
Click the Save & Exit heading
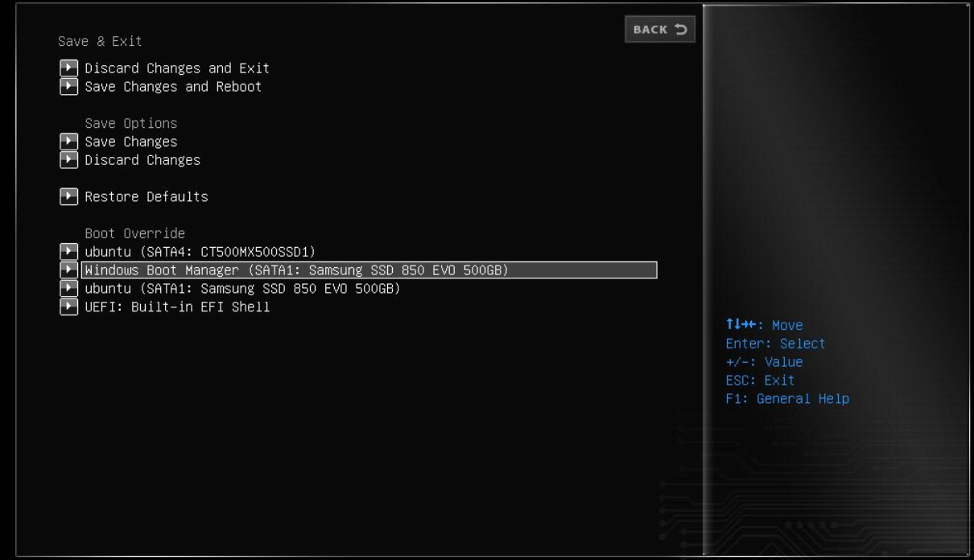coord(100,41)
